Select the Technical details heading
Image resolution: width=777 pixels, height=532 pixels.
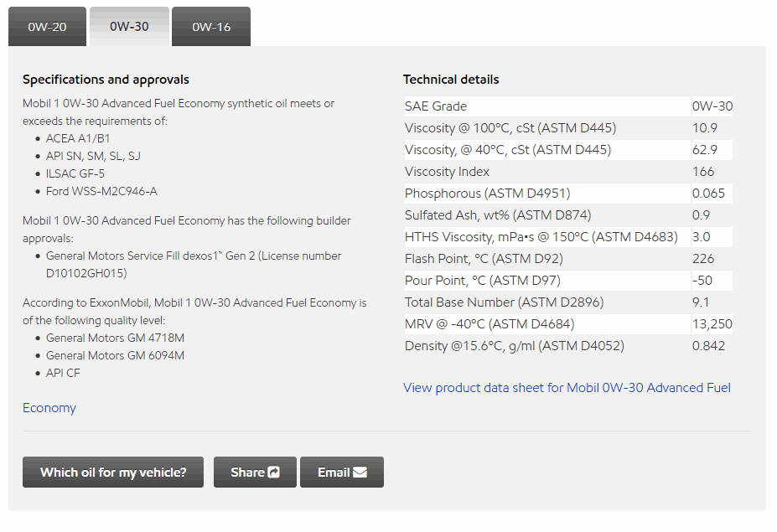(451, 80)
